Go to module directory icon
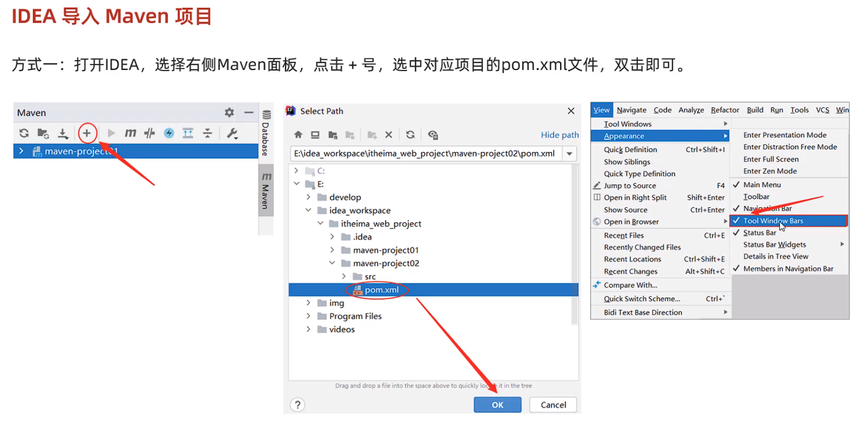Screen dimensions: 868x421 [x=350, y=135]
